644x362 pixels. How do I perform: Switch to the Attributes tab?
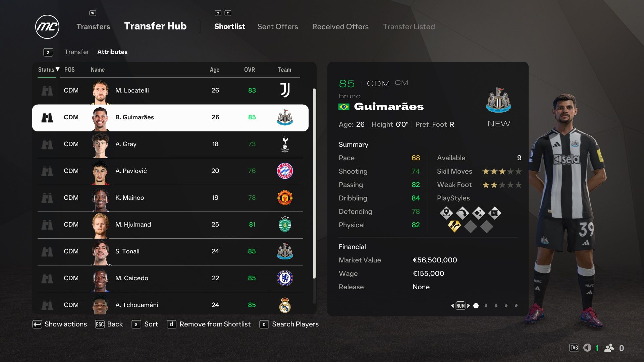112,52
